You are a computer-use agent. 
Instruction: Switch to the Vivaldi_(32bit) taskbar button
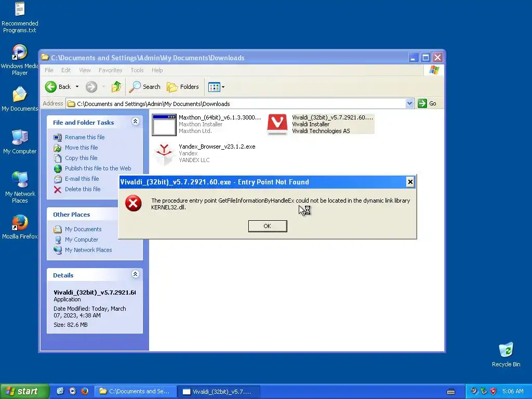(219, 392)
